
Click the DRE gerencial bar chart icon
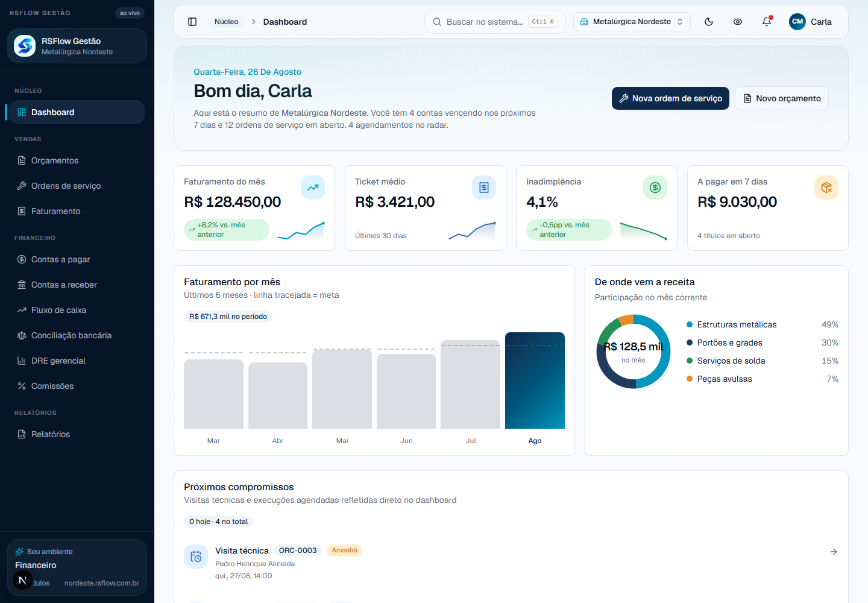[22, 361]
